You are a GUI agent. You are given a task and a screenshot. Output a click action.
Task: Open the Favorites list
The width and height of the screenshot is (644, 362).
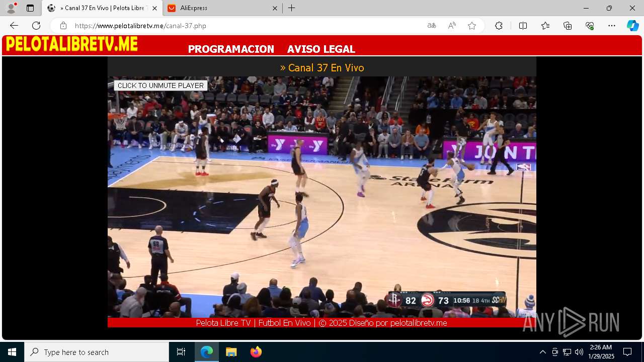point(545,26)
